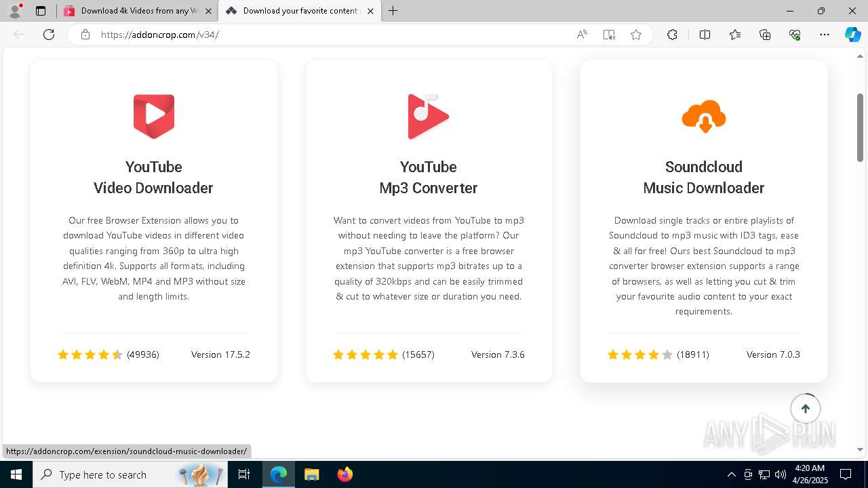Open the Immersive Reader icon
868x488 pixels.
(x=609, y=35)
